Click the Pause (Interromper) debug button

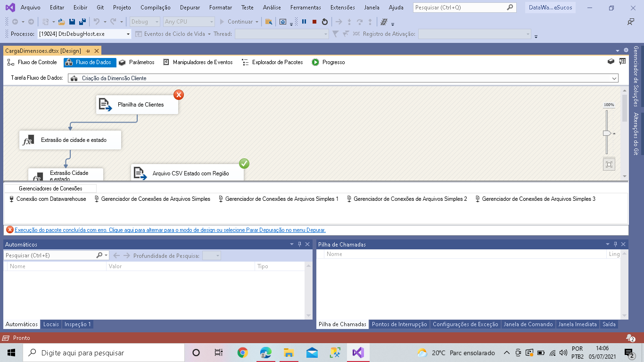click(304, 22)
